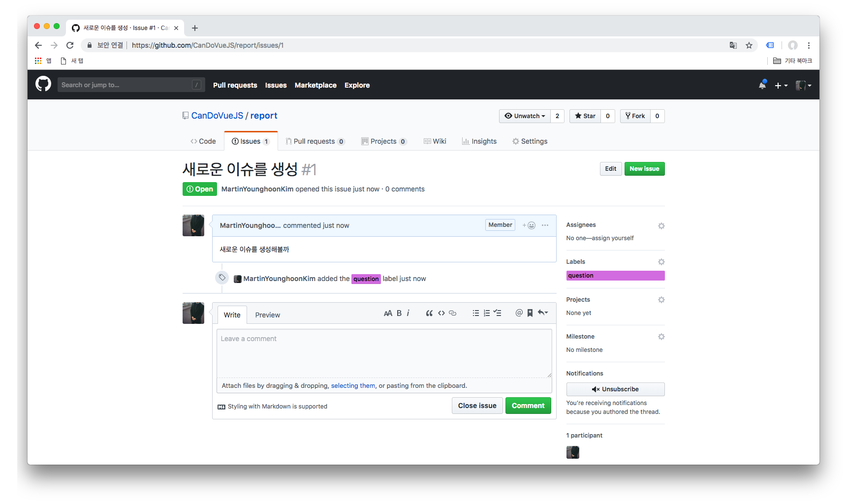Switch to the Issues repository tab
The image size is (847, 504).
coord(251,141)
